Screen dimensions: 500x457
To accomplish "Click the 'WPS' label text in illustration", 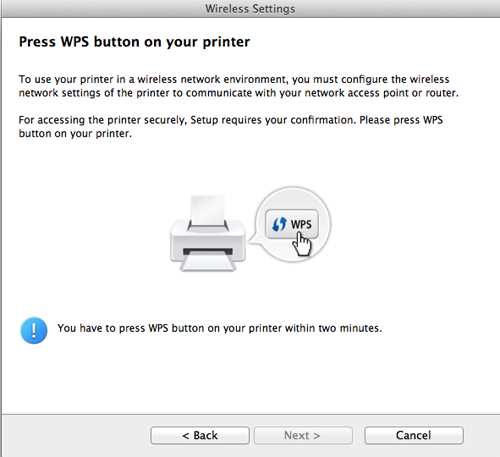I will coord(301,224).
